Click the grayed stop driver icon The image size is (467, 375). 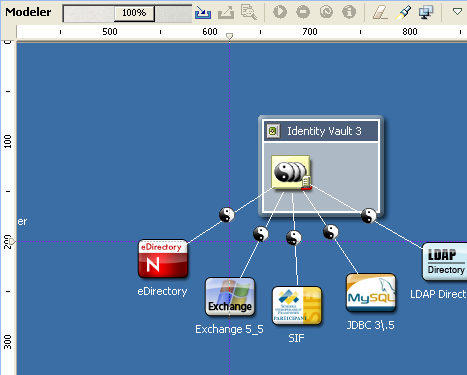(x=303, y=12)
